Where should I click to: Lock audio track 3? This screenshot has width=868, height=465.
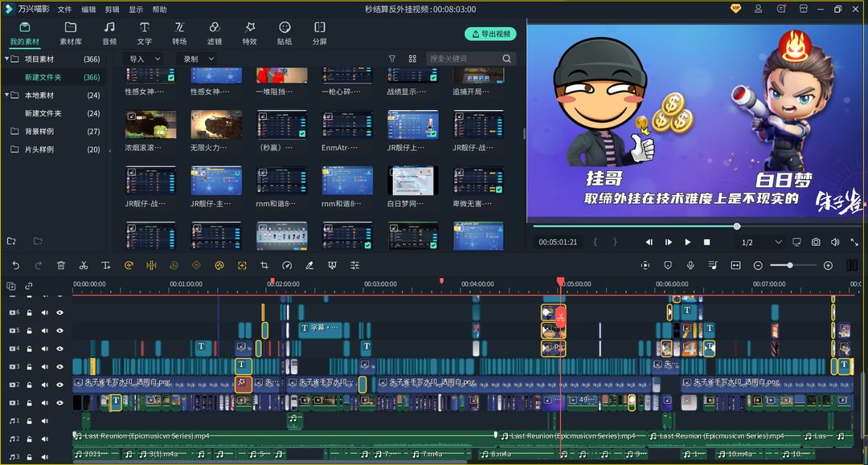coord(30,457)
